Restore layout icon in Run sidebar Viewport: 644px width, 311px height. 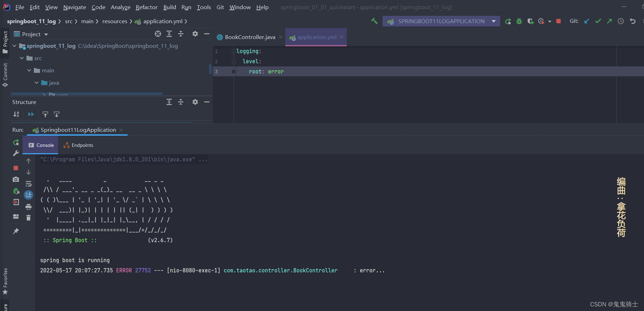pyautogui.click(x=16, y=216)
